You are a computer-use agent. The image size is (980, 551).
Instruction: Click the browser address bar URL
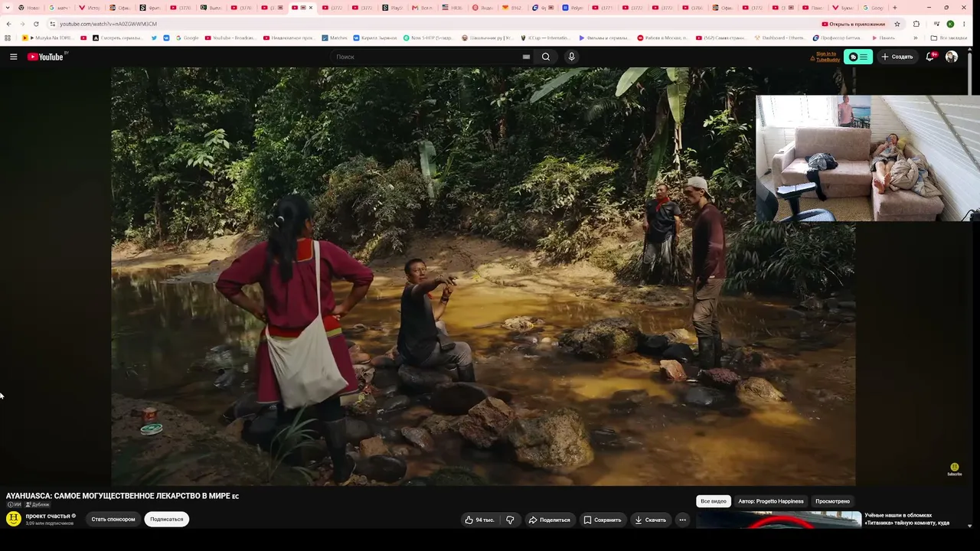(x=108, y=24)
